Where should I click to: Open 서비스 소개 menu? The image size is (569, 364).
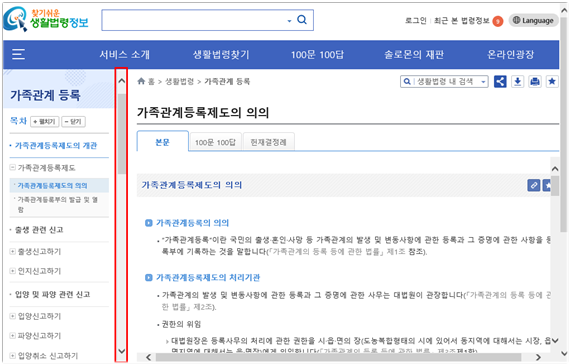coord(124,54)
